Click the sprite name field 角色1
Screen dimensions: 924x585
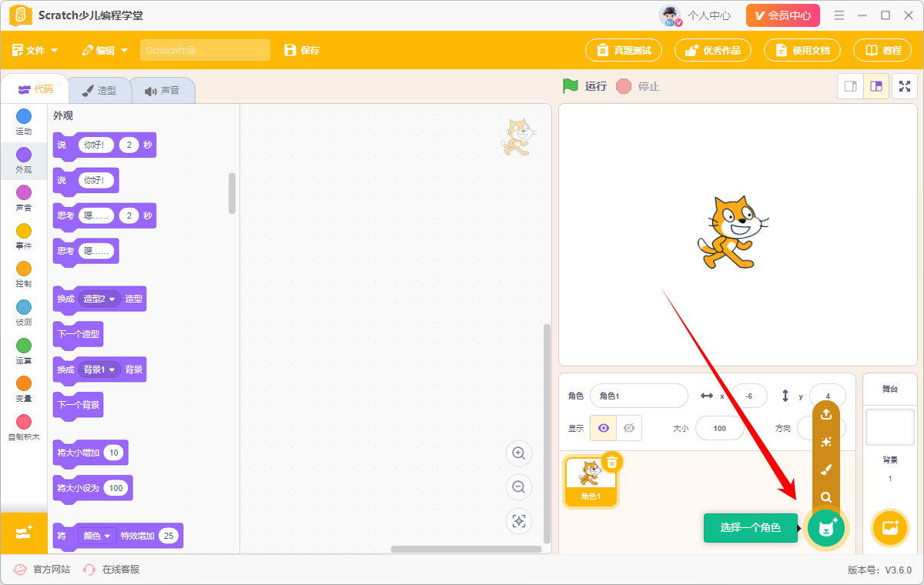click(x=639, y=396)
